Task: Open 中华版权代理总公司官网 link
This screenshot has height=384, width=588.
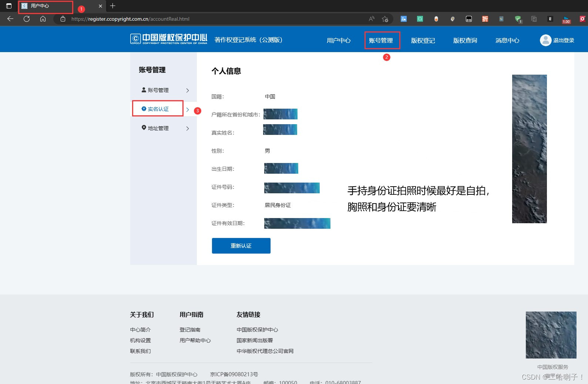Action: [x=265, y=351]
